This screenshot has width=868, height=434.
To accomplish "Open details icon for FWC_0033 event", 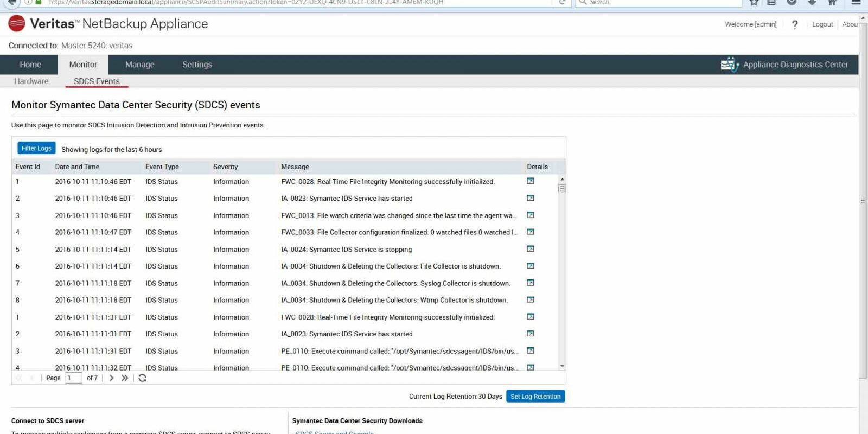I will click(x=531, y=232).
